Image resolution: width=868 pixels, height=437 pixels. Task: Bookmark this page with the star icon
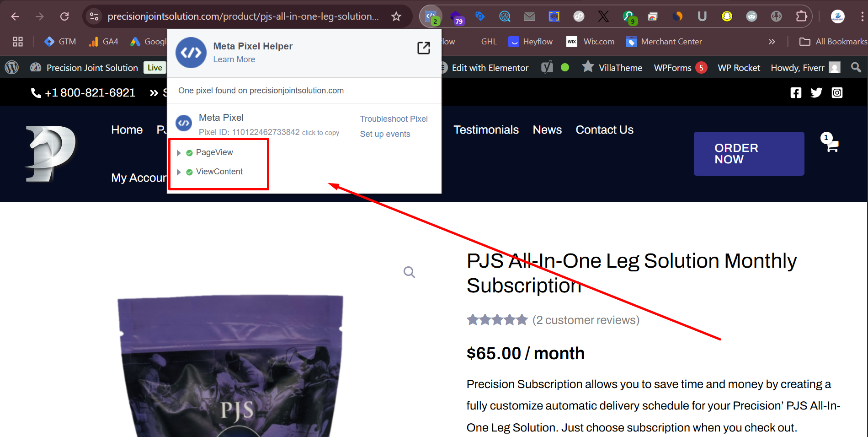(x=396, y=17)
